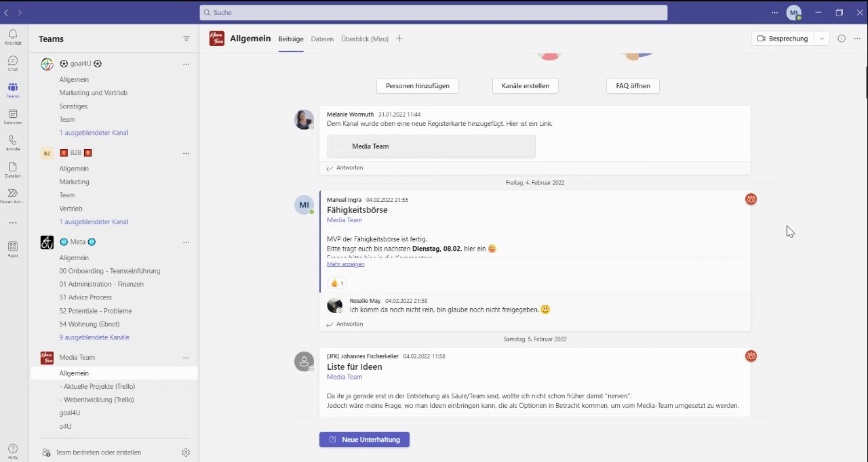
Task: Open more options for Meta team
Action: pos(186,242)
